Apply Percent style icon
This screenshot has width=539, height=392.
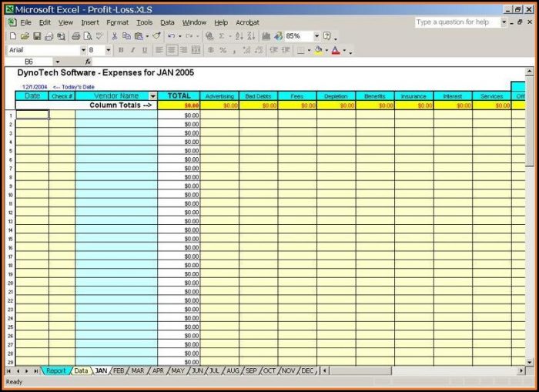223,50
